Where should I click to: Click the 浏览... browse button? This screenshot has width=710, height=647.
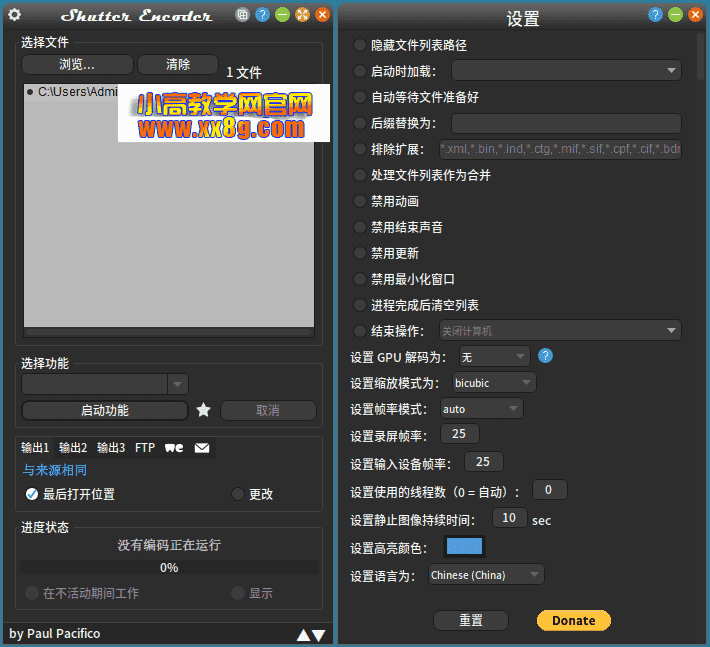point(77,64)
